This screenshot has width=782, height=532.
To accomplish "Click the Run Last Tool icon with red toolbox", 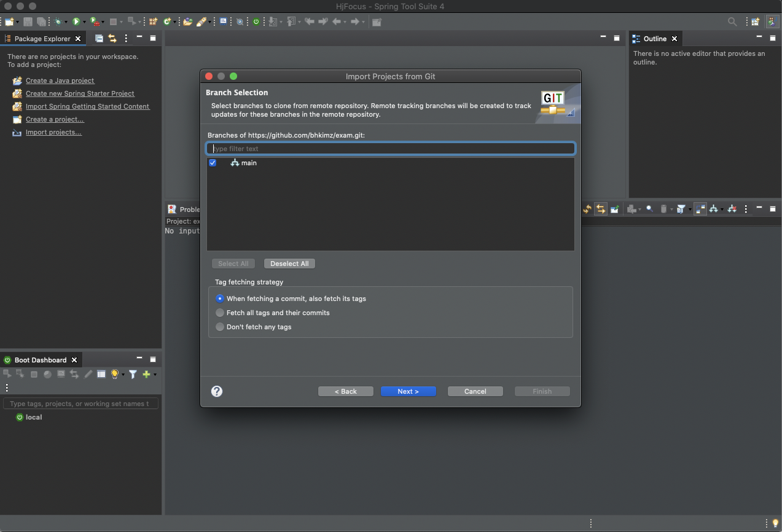I will point(95,22).
